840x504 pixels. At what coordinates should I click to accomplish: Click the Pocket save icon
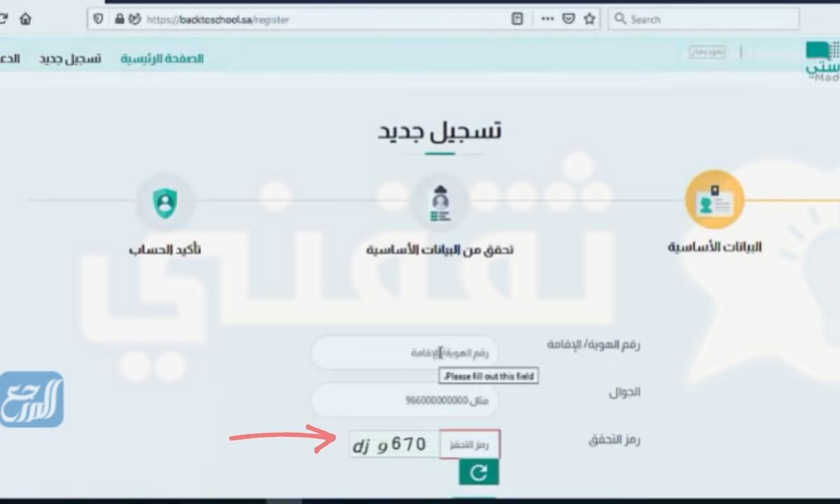[x=569, y=19]
